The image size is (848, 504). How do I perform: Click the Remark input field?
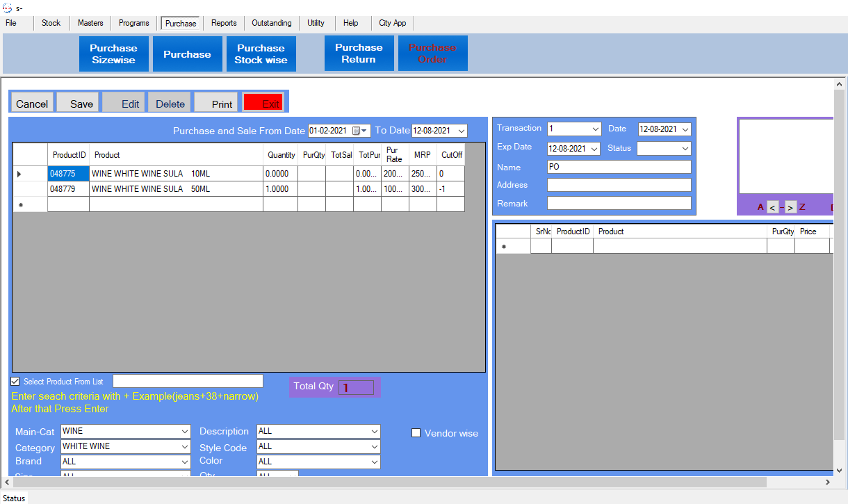619,203
